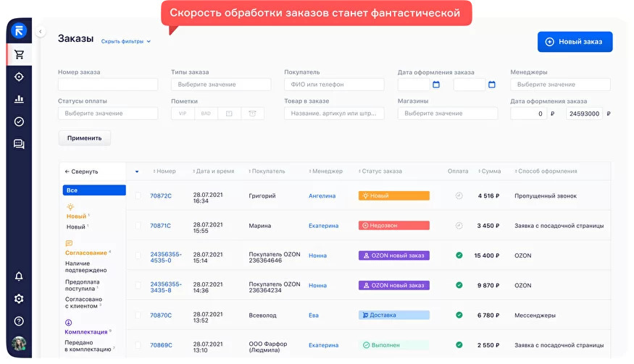Click the icon above Комплектация group
This screenshot has height=364, width=634.
tap(68, 322)
